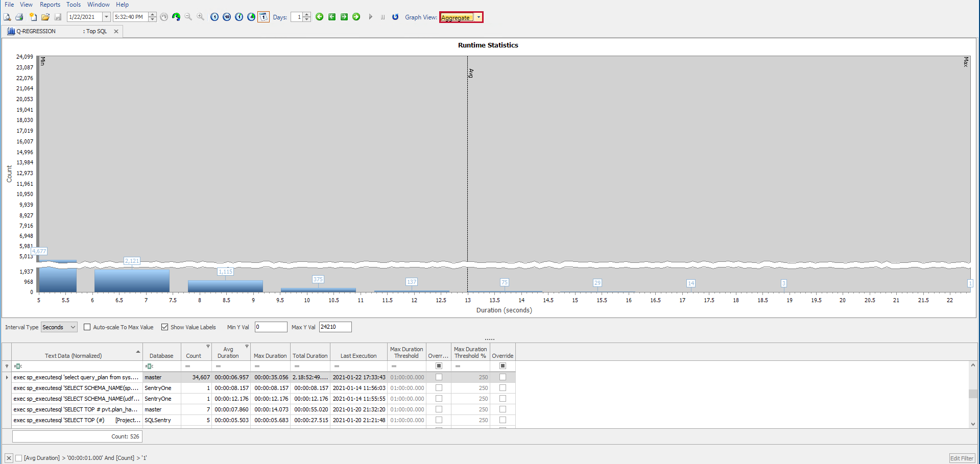Image resolution: width=980 pixels, height=464 pixels.
Task: Check override box for the 34,607 count row
Action: [x=439, y=377]
